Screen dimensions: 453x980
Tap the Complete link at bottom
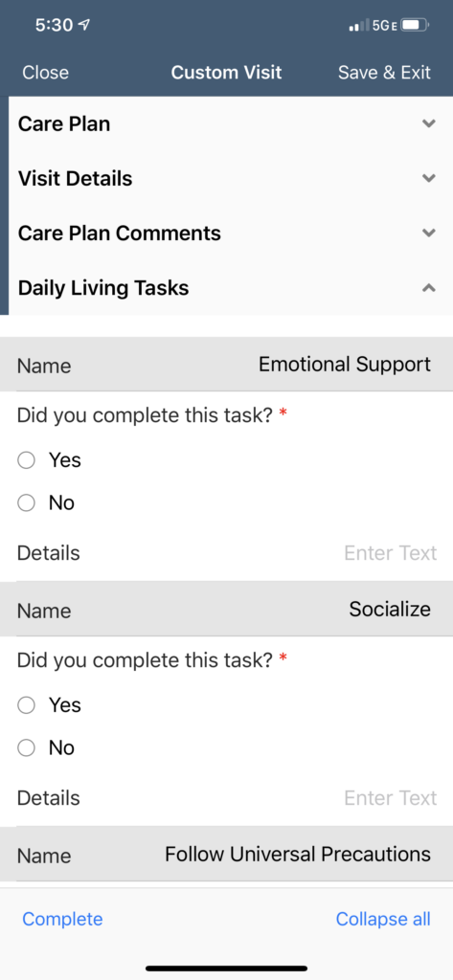point(62,920)
